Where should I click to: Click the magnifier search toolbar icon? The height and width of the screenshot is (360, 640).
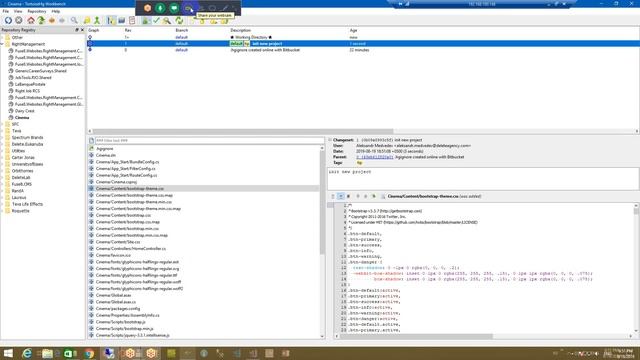[74, 20]
